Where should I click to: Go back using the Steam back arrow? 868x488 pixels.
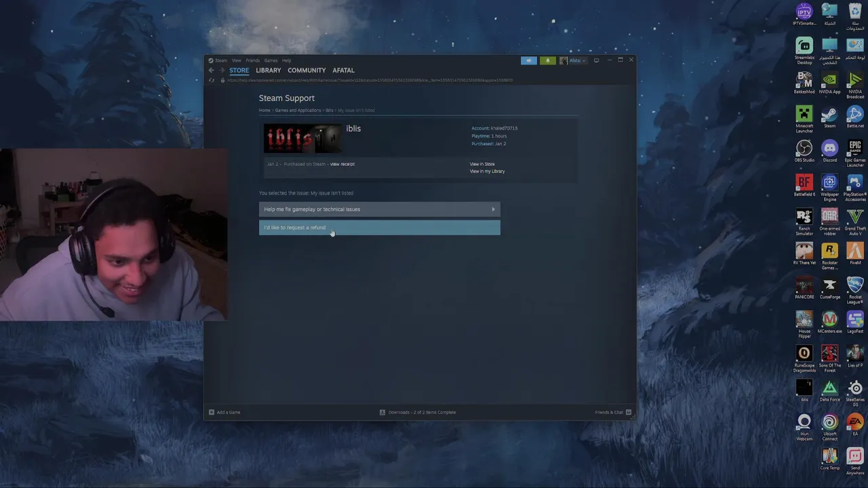point(212,70)
